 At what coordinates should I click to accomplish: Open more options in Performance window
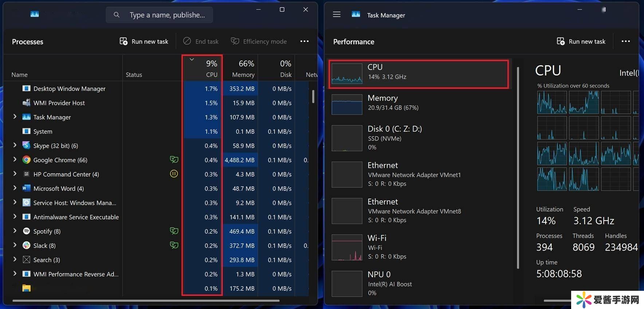pyautogui.click(x=625, y=42)
